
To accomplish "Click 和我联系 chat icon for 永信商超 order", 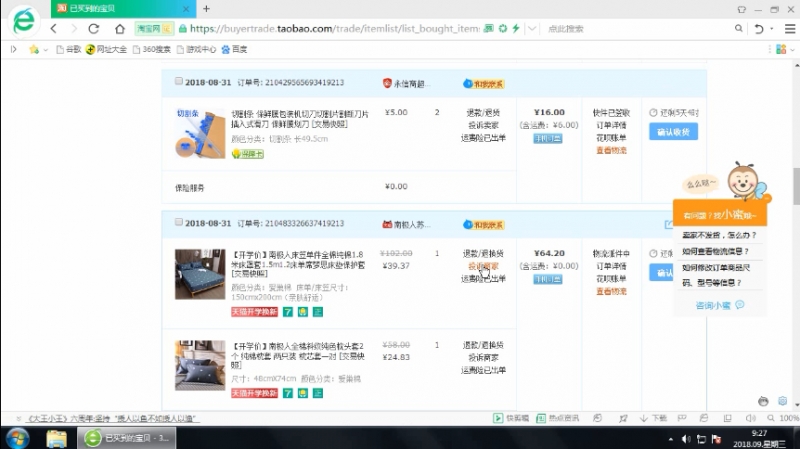I will [484, 84].
